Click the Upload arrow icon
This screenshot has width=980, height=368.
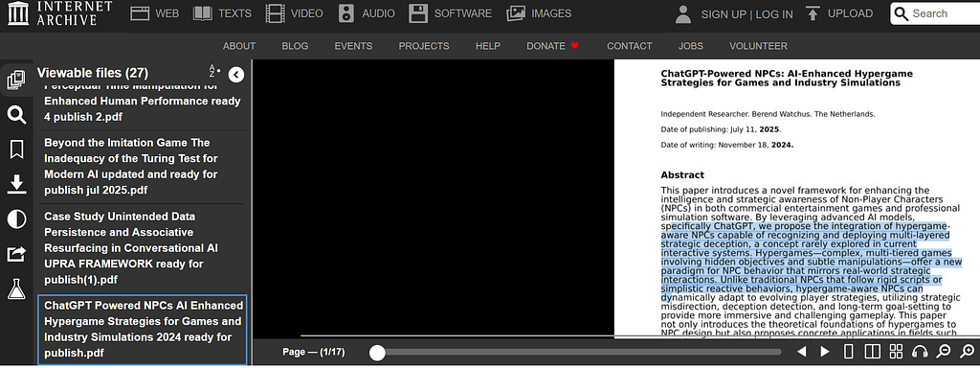pyautogui.click(x=813, y=13)
